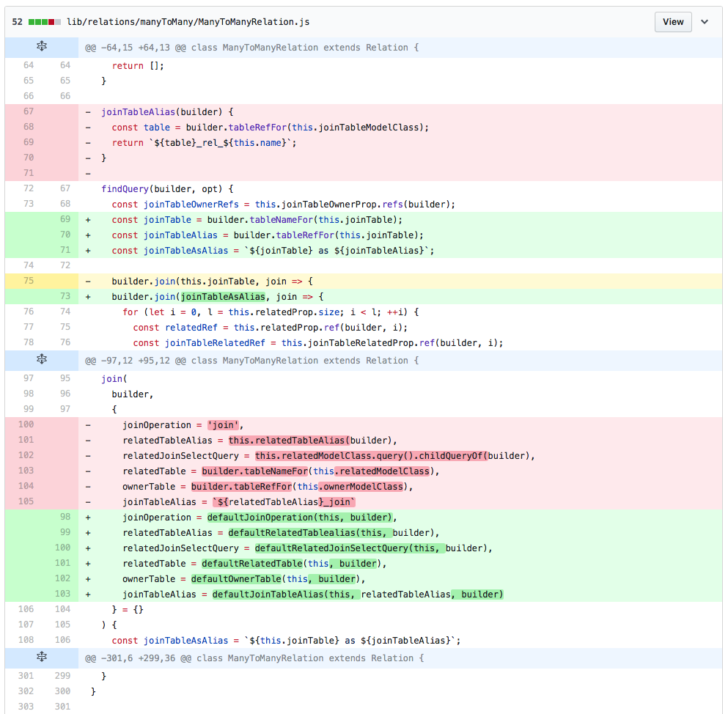
Task: Select old line number 67 of the deleted joinTableAlias
Action: 29,111
